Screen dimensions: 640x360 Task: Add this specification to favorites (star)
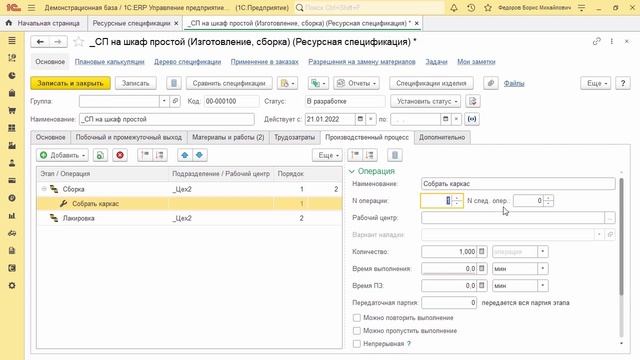78,42
